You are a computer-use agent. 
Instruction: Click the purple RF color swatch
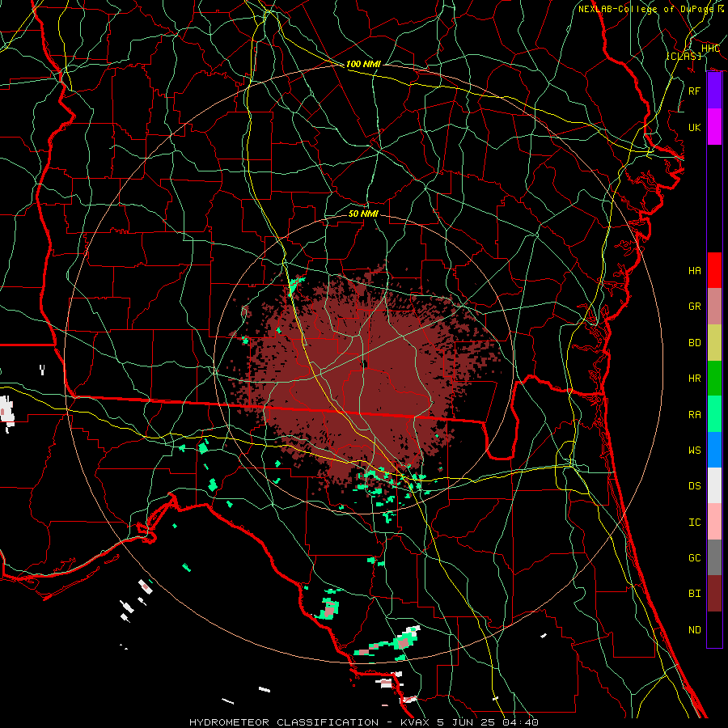click(x=714, y=91)
